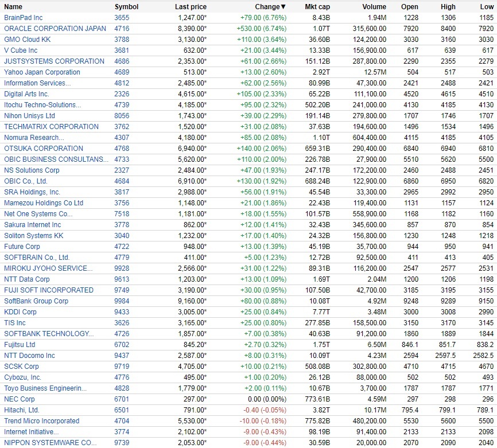
Task: Open the NTT Docomo Inc link
Action: [x=29, y=356]
